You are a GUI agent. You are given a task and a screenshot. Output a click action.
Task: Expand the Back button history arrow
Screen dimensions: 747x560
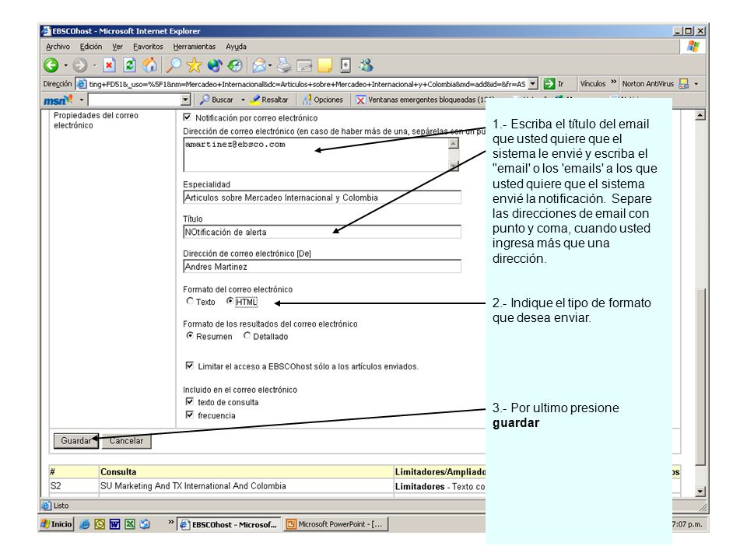[x=65, y=65]
